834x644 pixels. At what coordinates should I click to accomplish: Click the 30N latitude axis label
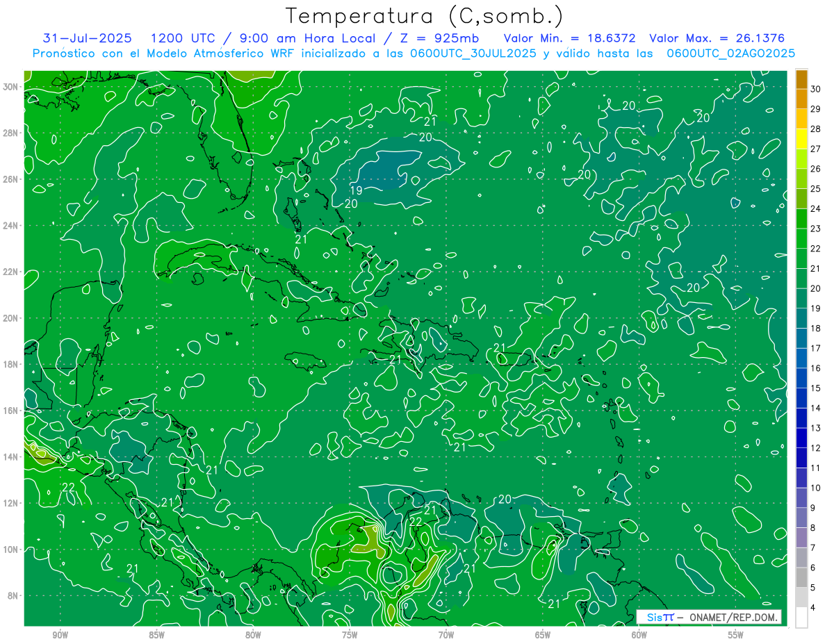click(x=11, y=87)
